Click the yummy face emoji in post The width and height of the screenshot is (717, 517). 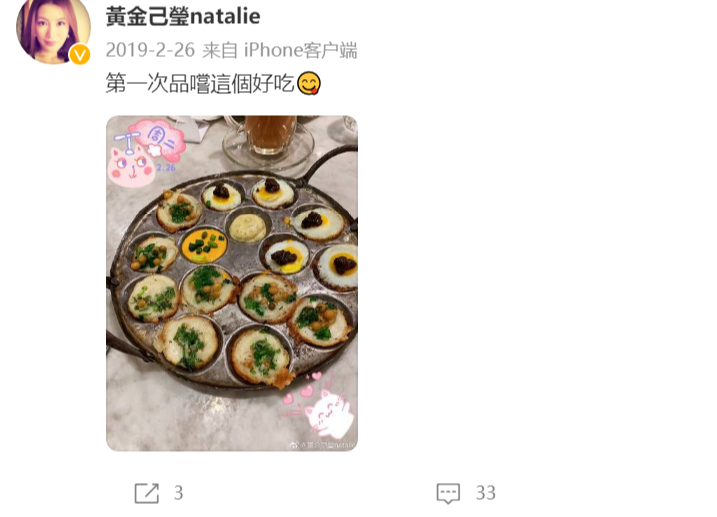[309, 83]
